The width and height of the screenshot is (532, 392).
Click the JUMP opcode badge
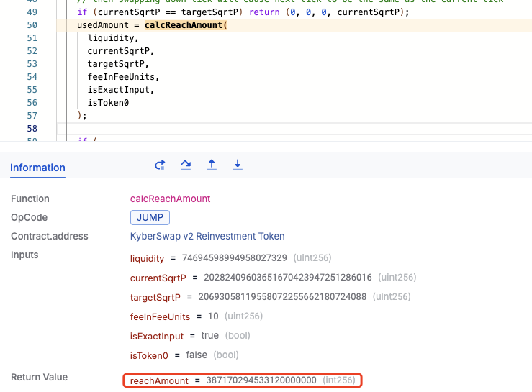click(x=150, y=217)
